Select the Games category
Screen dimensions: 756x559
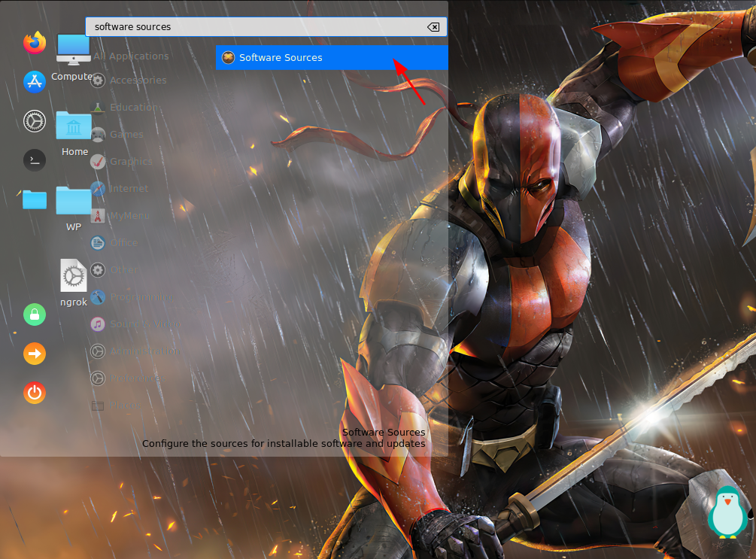pyautogui.click(x=117, y=134)
